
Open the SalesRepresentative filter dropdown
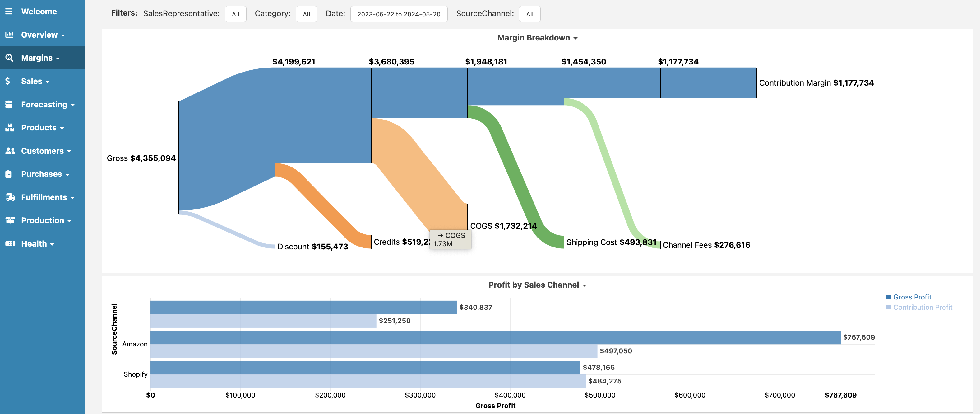coord(236,12)
